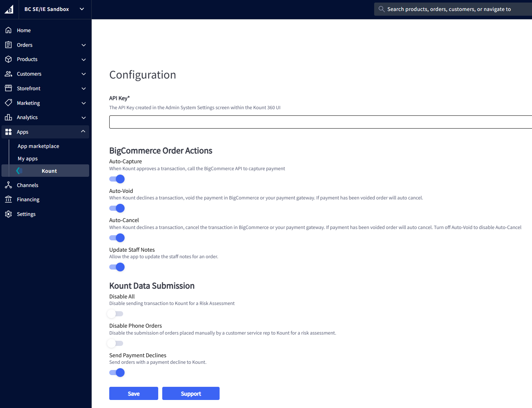Click the Orders clipboard icon
Viewport: 532px width, 408px height.
(8, 45)
